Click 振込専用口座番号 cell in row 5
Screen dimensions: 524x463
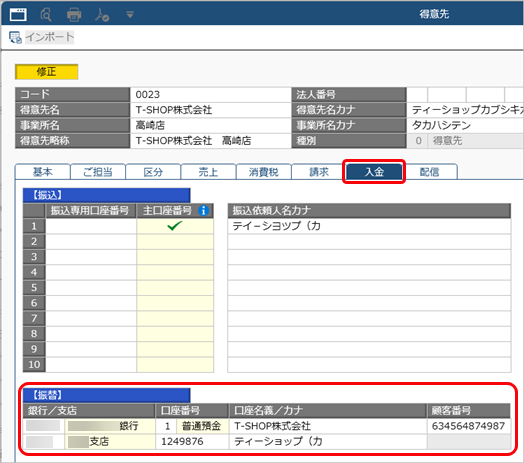91,287
